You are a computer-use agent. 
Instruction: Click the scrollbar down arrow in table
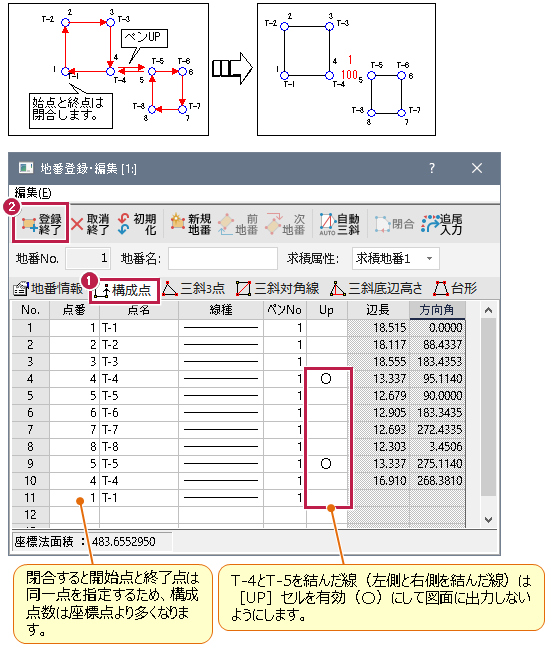point(488,519)
